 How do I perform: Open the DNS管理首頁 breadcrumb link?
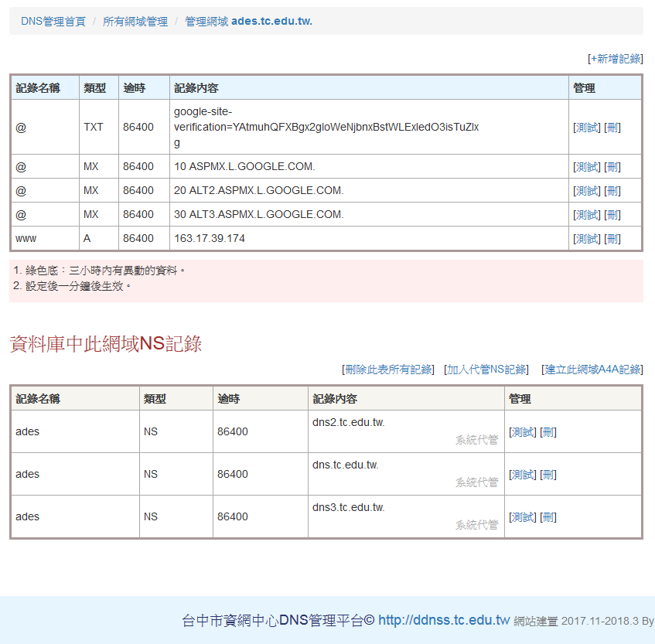pos(53,22)
